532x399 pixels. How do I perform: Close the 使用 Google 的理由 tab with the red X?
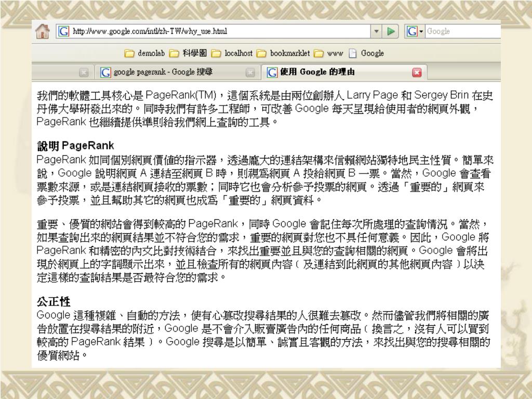pos(417,72)
